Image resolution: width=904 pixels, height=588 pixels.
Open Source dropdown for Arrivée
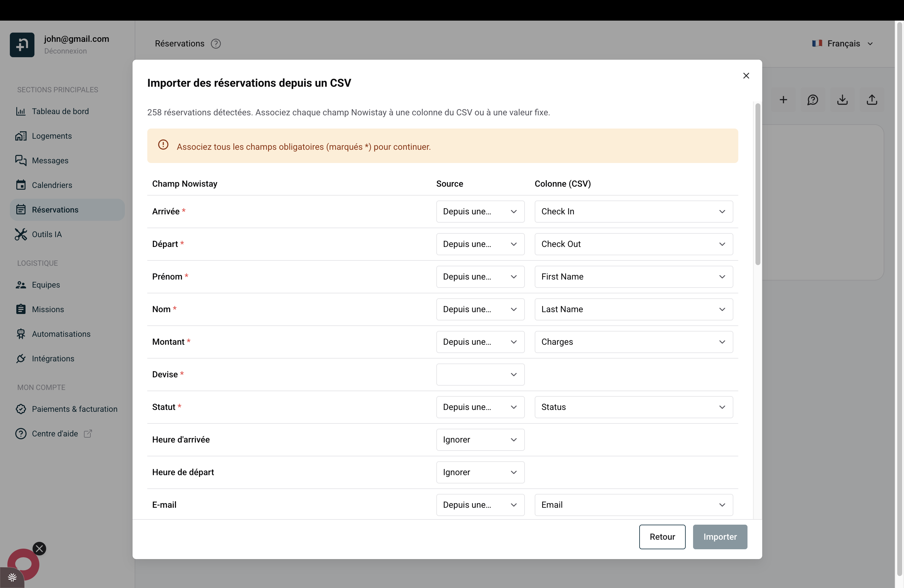click(480, 212)
